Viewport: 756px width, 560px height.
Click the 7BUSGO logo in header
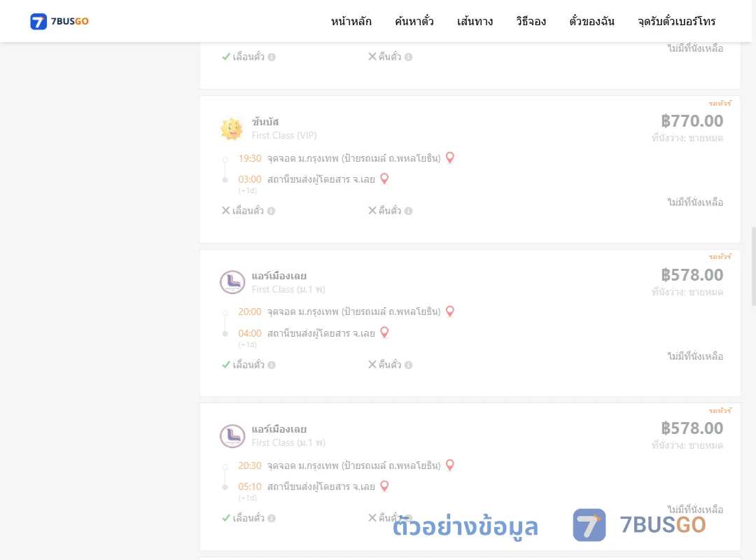tap(59, 21)
